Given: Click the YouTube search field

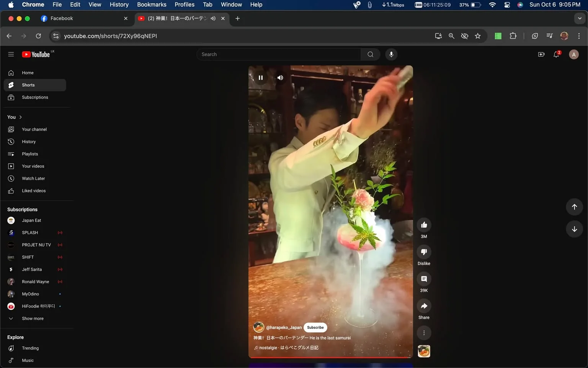Looking at the screenshot, I should pyautogui.click(x=279, y=54).
